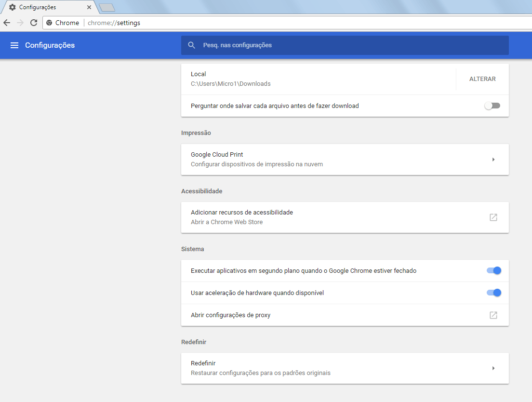Image resolution: width=532 pixels, height=402 pixels.
Task: Open external link icon for proxy settings
Action: click(x=493, y=315)
